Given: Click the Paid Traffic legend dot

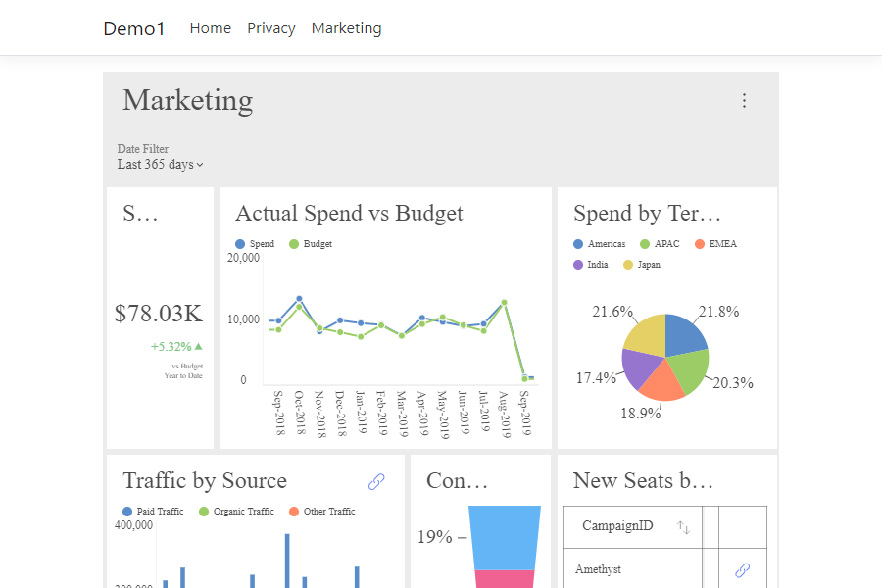Looking at the screenshot, I should pyautogui.click(x=126, y=511).
